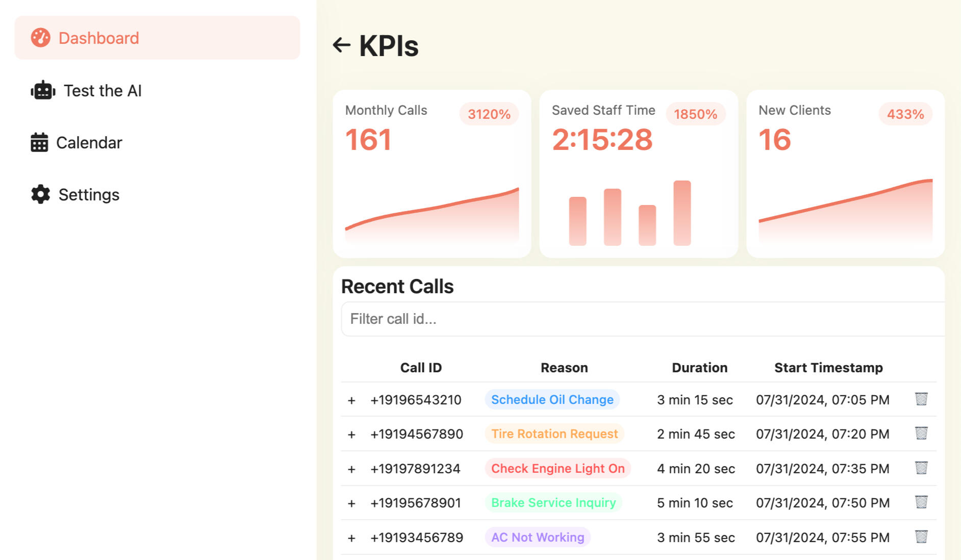Viewport: 961px width, 560px height.
Task: Expand call row +19196543210
Action: coord(351,400)
